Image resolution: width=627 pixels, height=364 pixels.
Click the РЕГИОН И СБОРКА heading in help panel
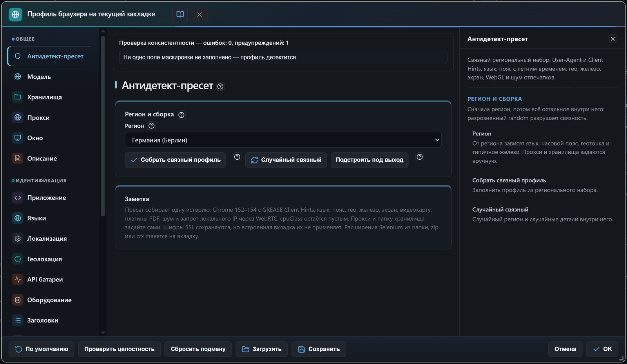coord(495,99)
